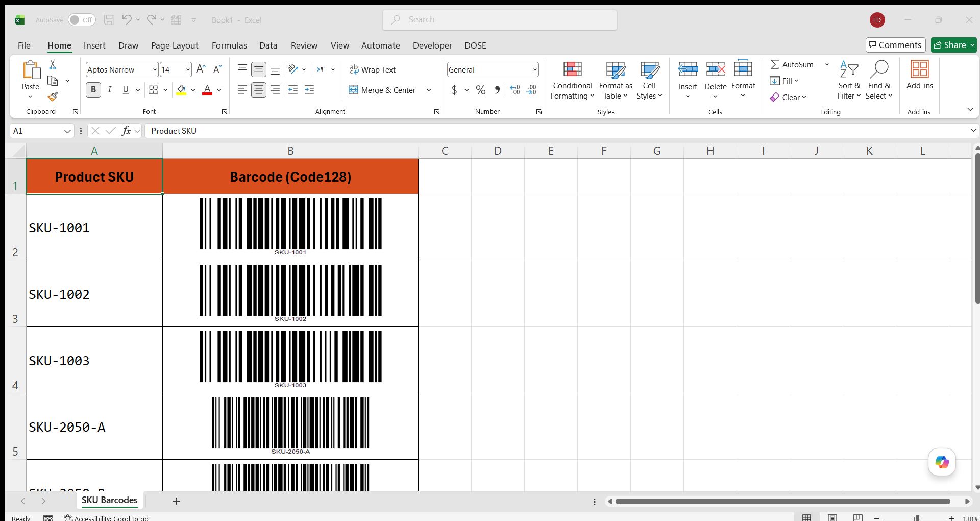The image size is (980, 521).
Task: Click the Borders icon
Action: (153, 90)
